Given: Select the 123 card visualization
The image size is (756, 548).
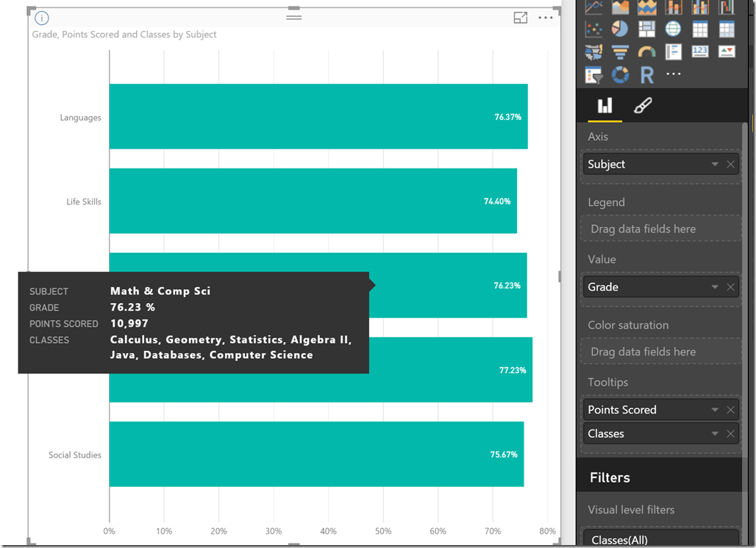Looking at the screenshot, I should tap(699, 51).
